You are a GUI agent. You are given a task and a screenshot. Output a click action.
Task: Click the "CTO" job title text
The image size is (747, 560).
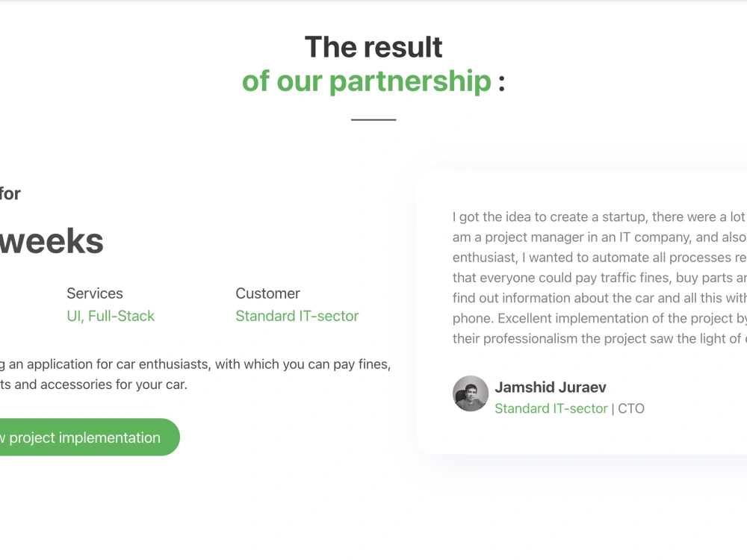click(630, 408)
